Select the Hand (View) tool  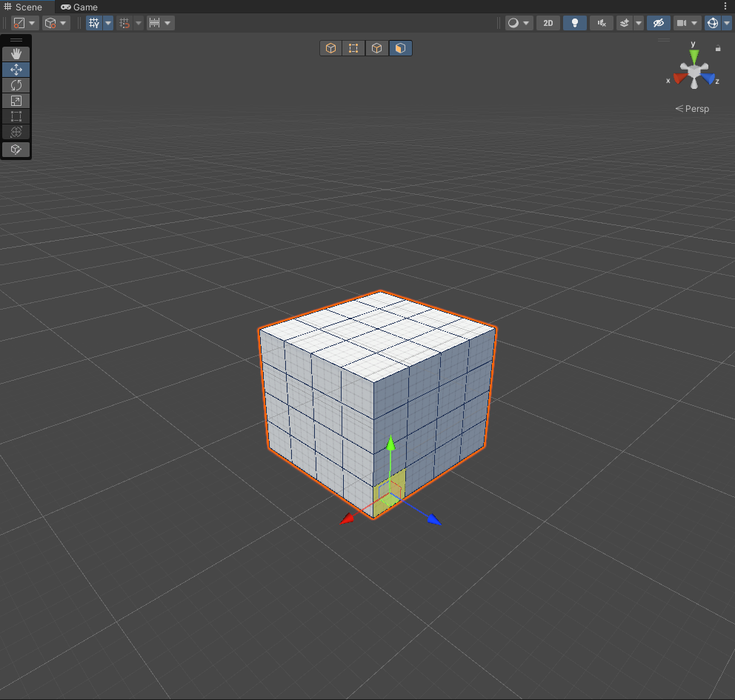point(16,54)
